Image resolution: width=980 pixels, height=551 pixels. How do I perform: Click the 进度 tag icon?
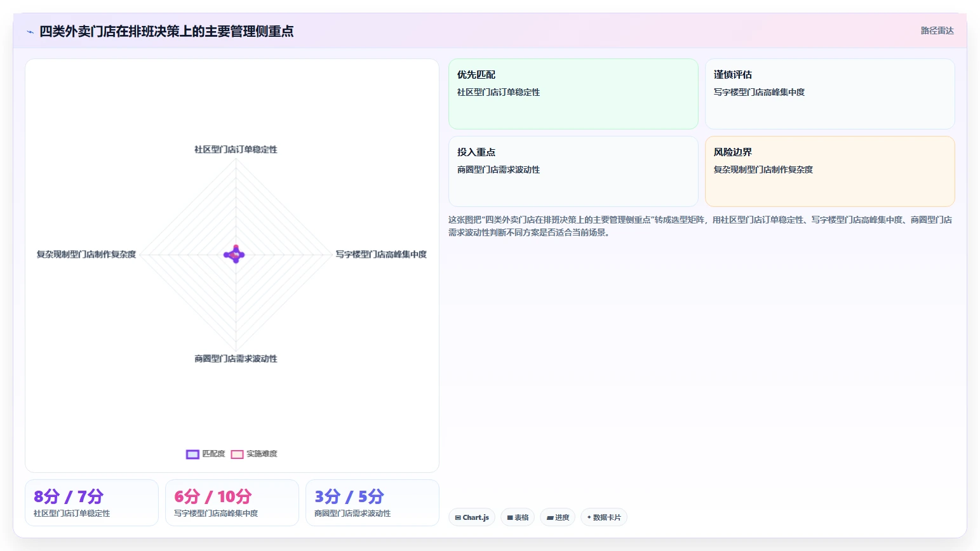click(x=550, y=518)
